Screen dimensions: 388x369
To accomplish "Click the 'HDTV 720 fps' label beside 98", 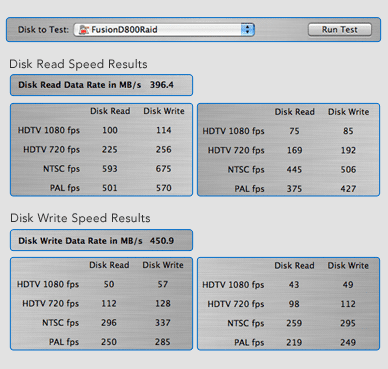I will [236, 304].
